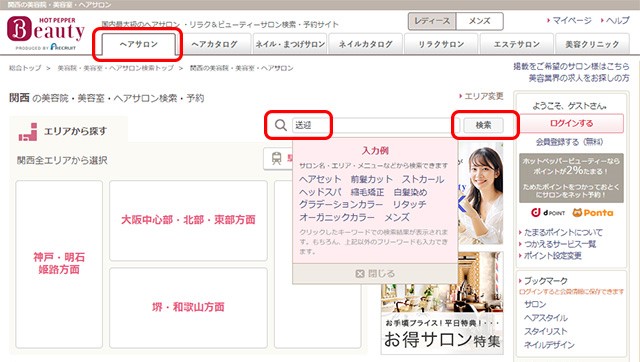Click the 前髪カット keyword example
The image size is (640, 362).
[x=371, y=179]
